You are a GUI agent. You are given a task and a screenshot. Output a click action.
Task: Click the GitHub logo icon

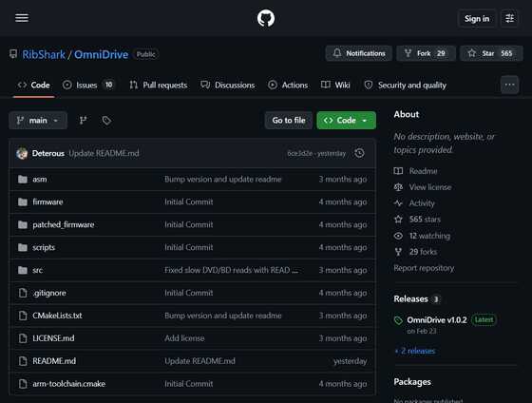[x=266, y=18]
